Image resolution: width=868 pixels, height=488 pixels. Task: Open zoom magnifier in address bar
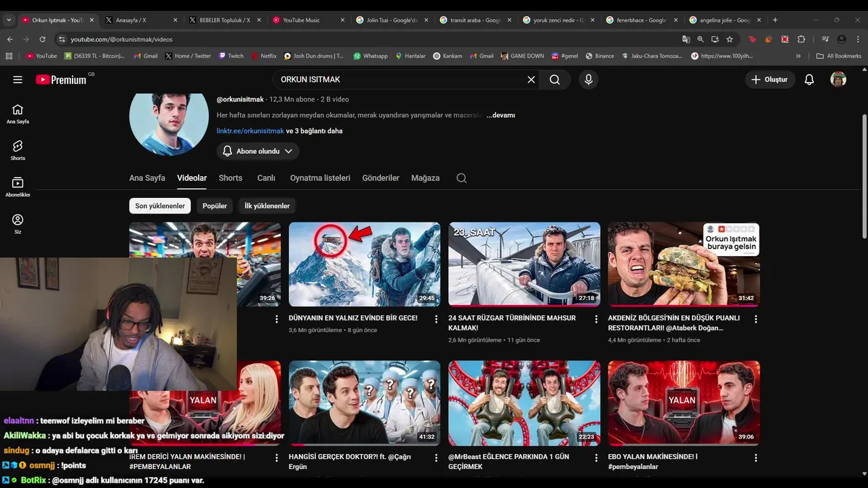pyautogui.click(x=701, y=39)
